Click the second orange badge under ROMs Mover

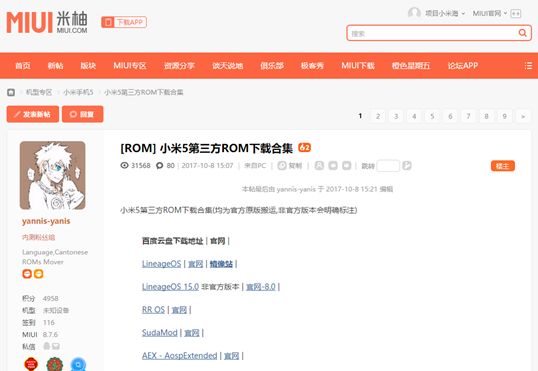point(38,274)
